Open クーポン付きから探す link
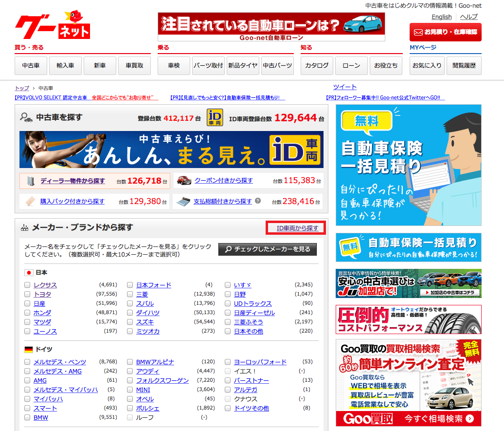Viewport: 504px width, 431px height. [224, 180]
